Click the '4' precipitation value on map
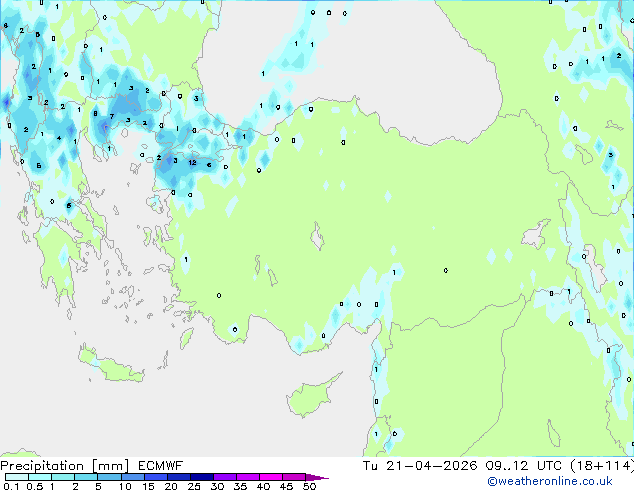 point(59,138)
